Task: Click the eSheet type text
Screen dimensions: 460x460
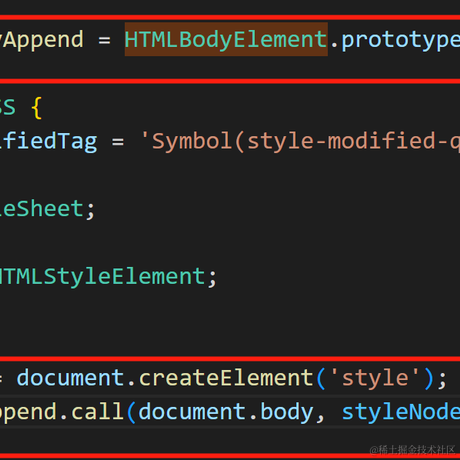Action: [42, 209]
